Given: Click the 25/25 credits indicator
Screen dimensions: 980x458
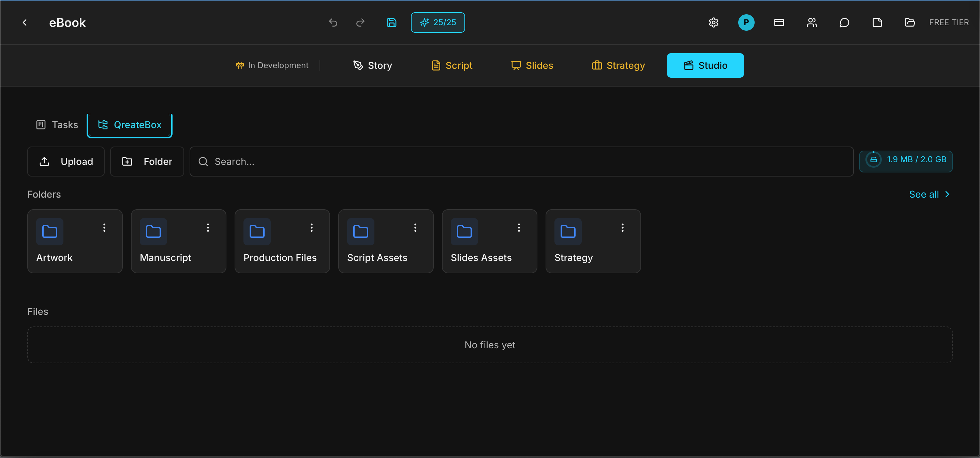Looking at the screenshot, I should tap(437, 22).
